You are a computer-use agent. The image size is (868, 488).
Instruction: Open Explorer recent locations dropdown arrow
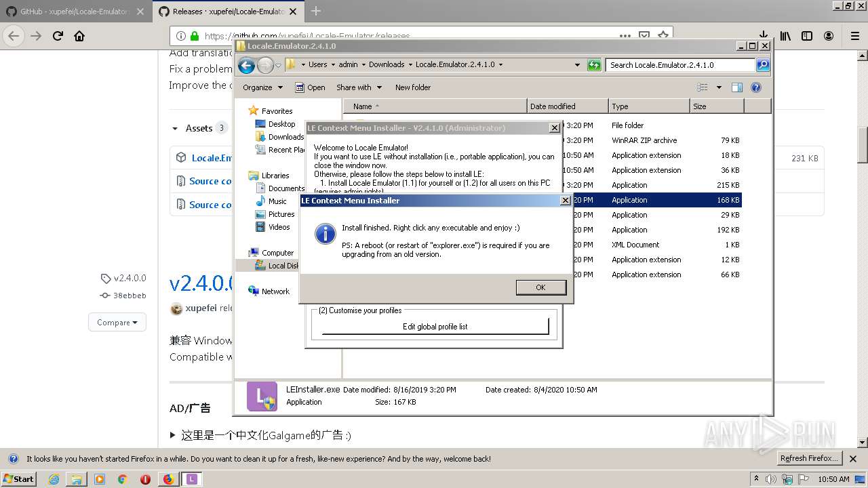[x=278, y=66]
